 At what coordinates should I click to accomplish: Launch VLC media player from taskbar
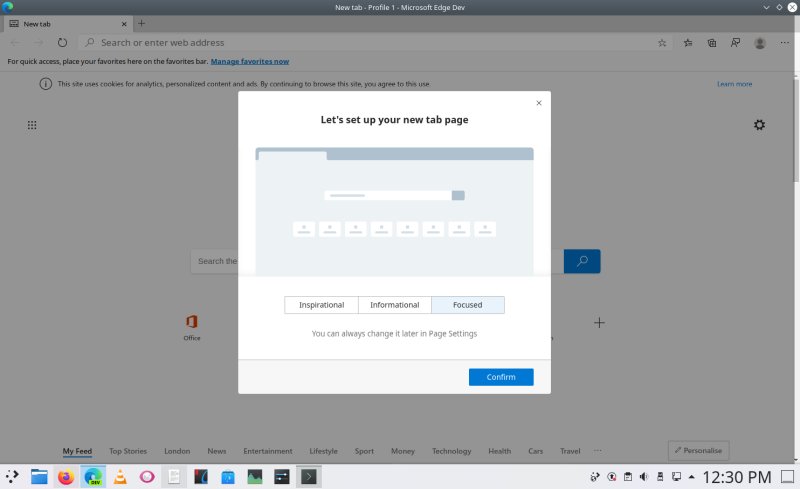click(x=120, y=477)
